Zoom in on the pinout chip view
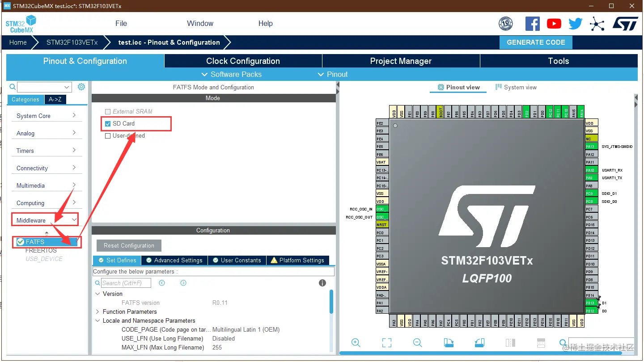This screenshot has height=362, width=644. 356,343
